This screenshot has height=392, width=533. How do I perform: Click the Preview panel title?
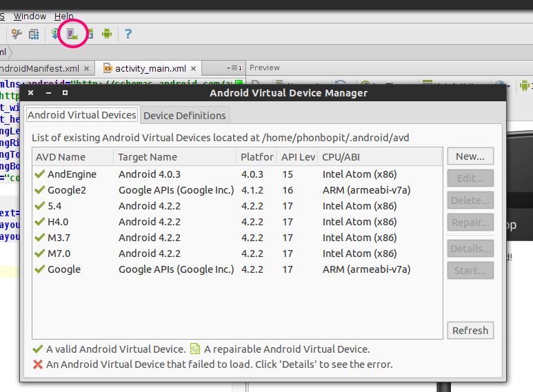coord(265,68)
